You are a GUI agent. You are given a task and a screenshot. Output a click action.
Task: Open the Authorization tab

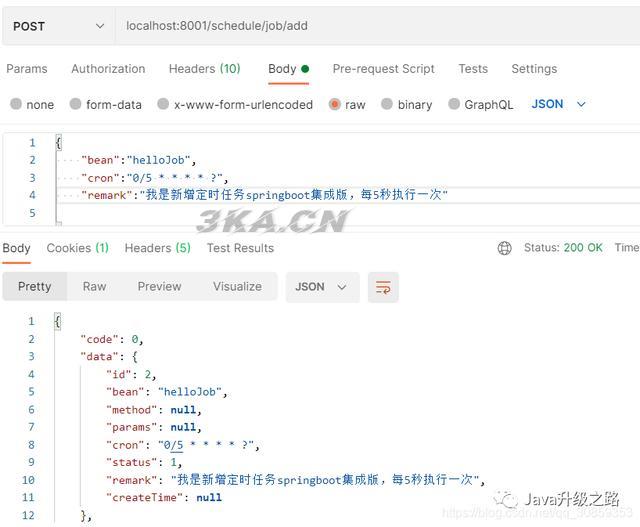108,69
